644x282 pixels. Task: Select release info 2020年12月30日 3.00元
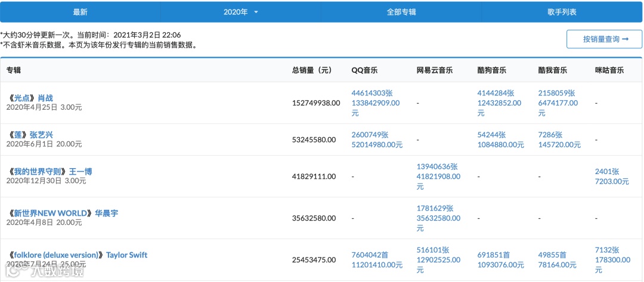click(x=46, y=181)
